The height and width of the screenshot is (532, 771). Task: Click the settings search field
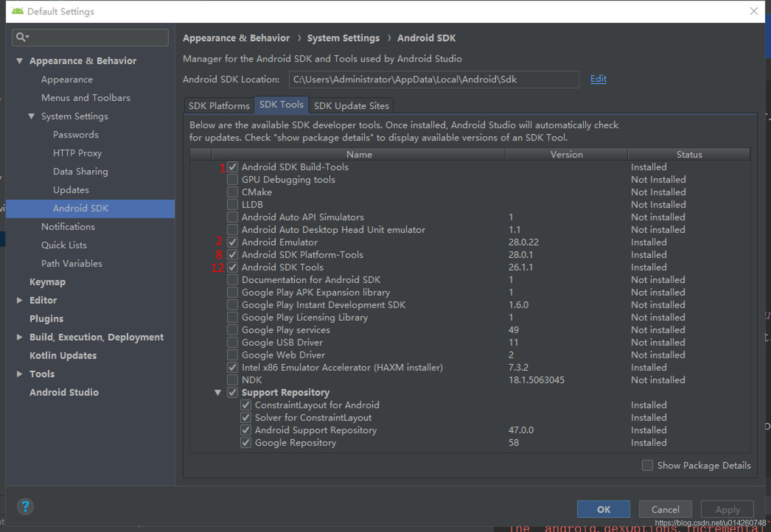[90, 37]
